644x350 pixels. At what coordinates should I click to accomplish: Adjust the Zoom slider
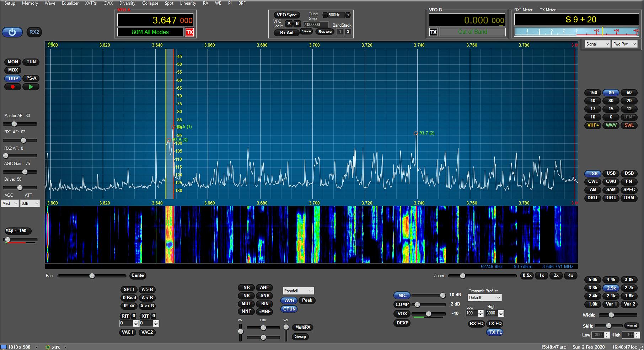(482, 276)
